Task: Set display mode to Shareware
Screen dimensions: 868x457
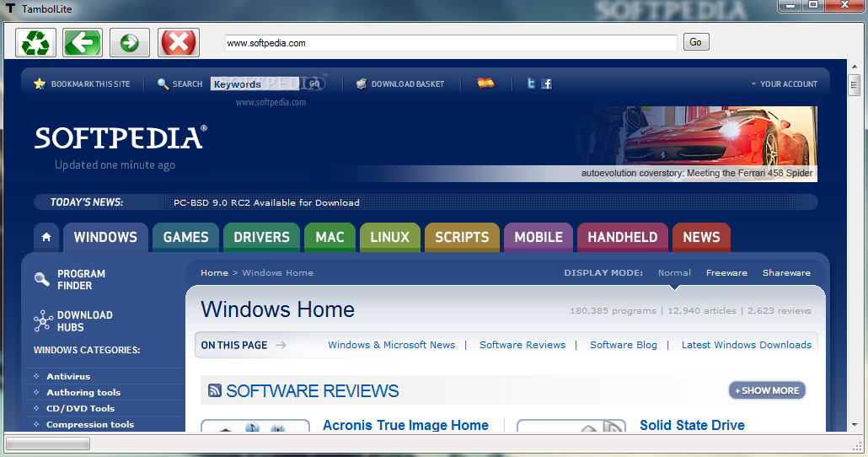Action: click(x=786, y=272)
